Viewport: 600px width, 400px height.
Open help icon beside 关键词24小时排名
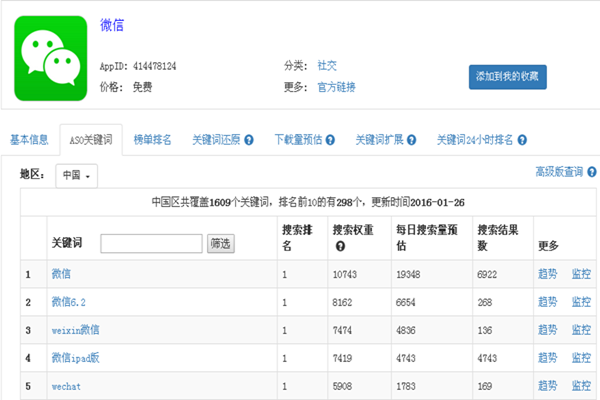522,140
